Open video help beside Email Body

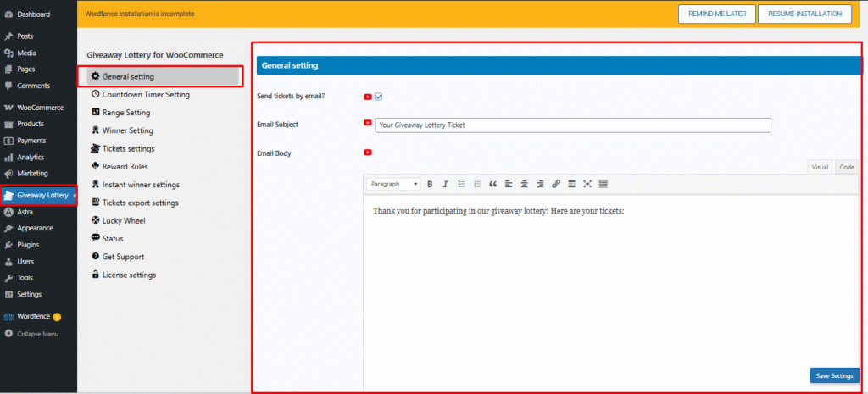368,153
